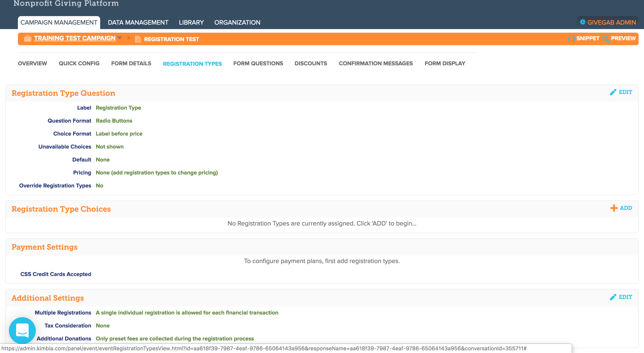
Task: Click the Snippet link
Action: tap(588, 38)
